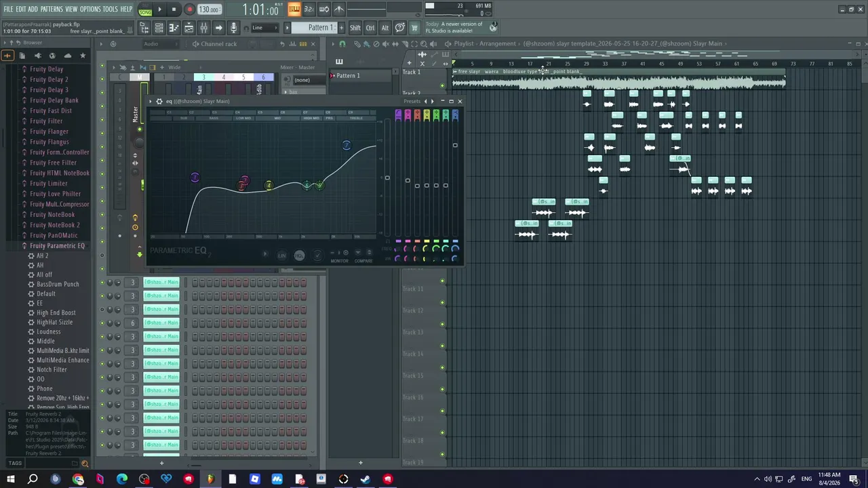Stop playback with the Stop button
This screenshot has width=868, height=488.
click(174, 9)
